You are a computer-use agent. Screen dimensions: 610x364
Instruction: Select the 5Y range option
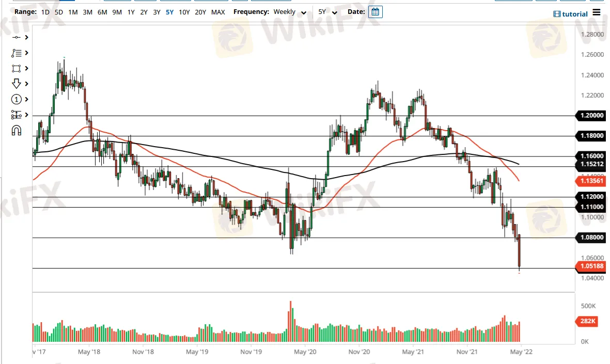(169, 12)
